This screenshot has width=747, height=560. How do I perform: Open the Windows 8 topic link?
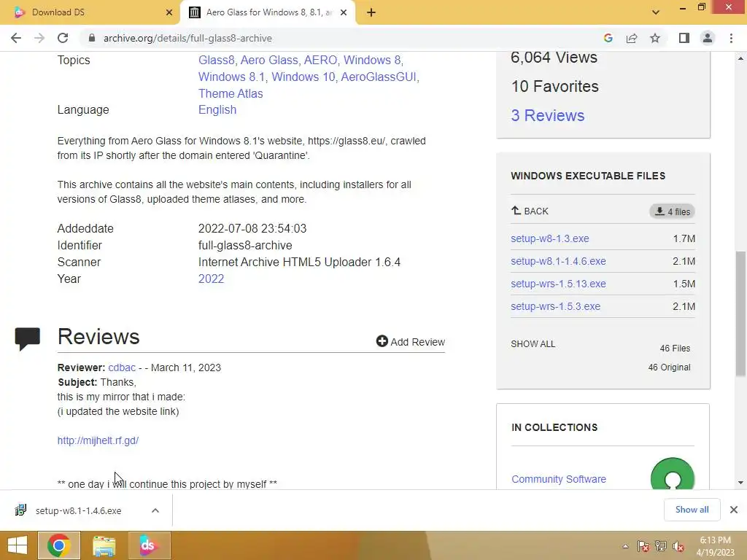point(373,60)
